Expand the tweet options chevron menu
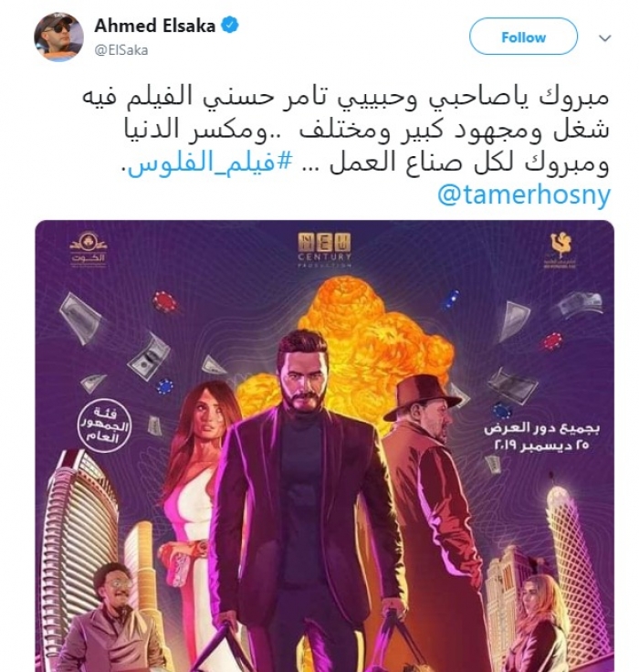Viewport: 639px width, 672px height. point(604,38)
